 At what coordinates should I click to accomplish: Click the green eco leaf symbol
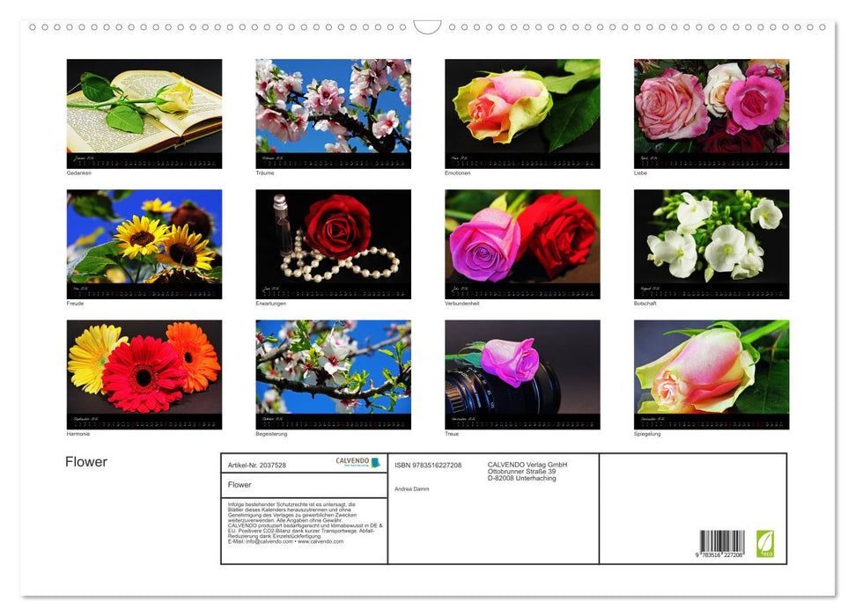[765, 541]
